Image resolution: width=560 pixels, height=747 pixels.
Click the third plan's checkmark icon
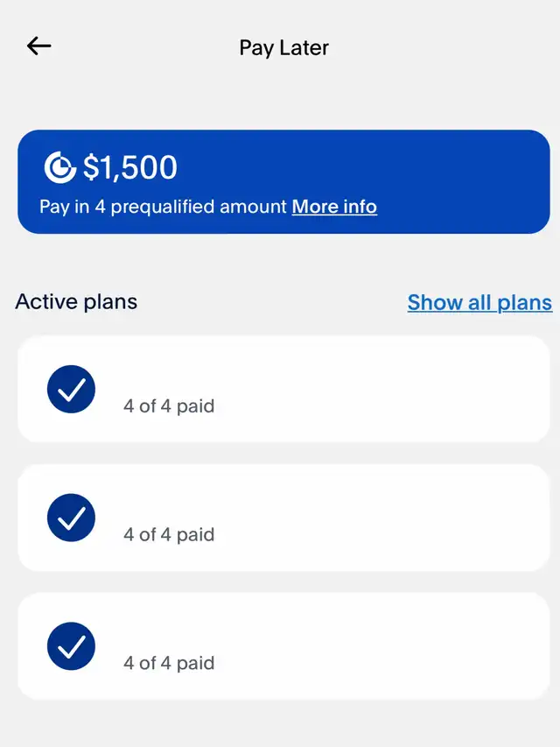point(71,646)
